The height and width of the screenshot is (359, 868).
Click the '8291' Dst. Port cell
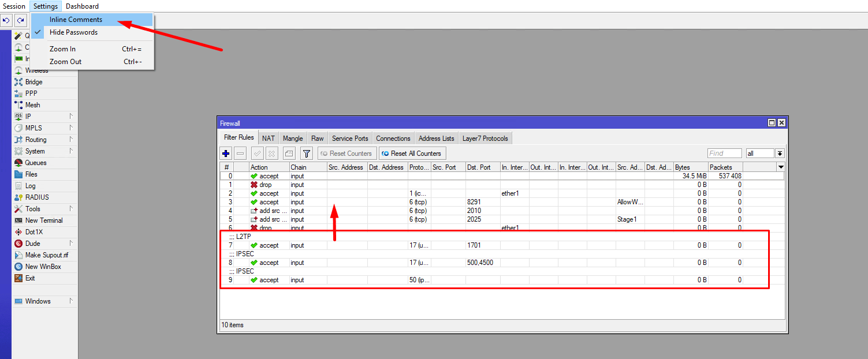(483, 202)
